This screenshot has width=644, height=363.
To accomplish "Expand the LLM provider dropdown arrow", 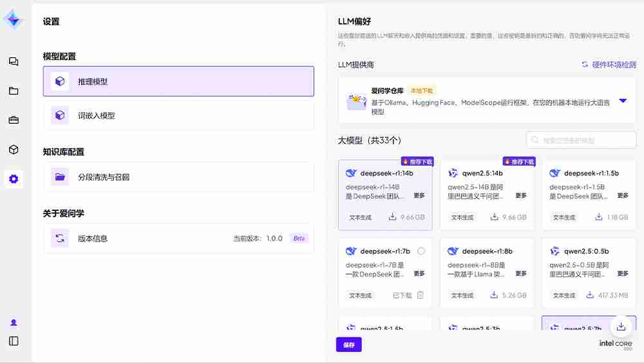I will click(623, 101).
